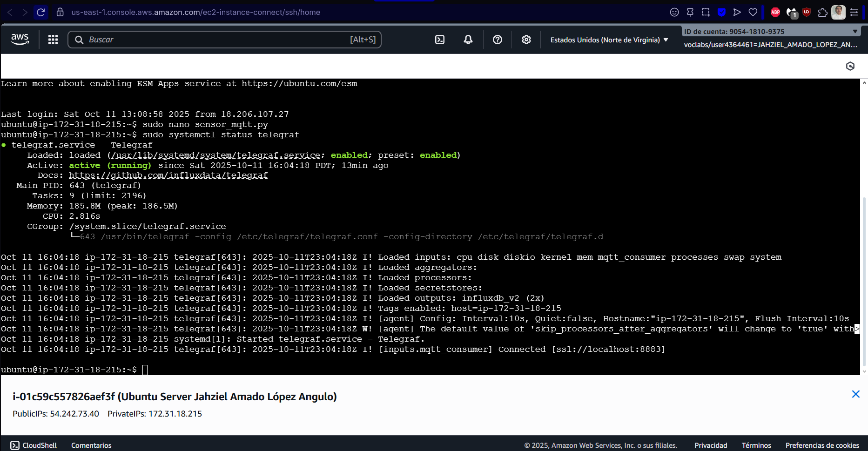The width and height of the screenshot is (868, 451).
Task: Click the voclabs user account name
Action: coord(770,45)
